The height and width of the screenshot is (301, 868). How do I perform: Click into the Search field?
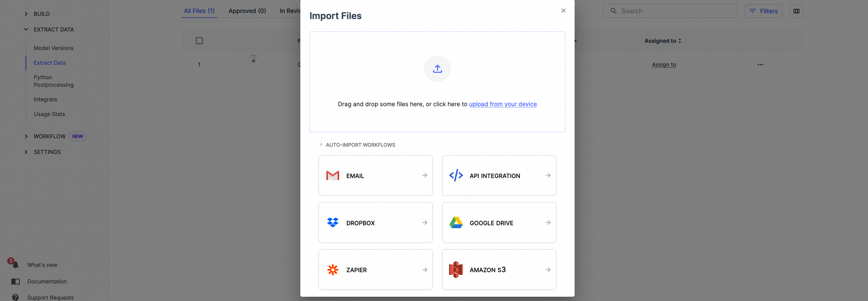675,11
